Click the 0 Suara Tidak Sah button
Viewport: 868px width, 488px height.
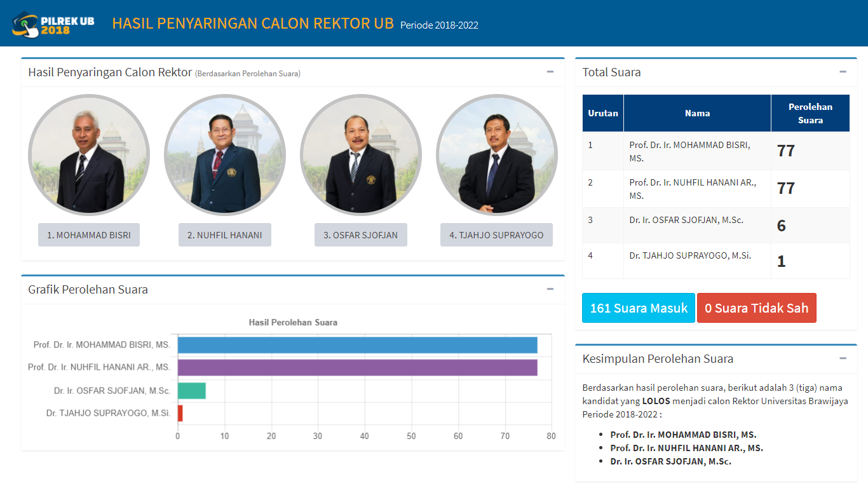(x=757, y=308)
